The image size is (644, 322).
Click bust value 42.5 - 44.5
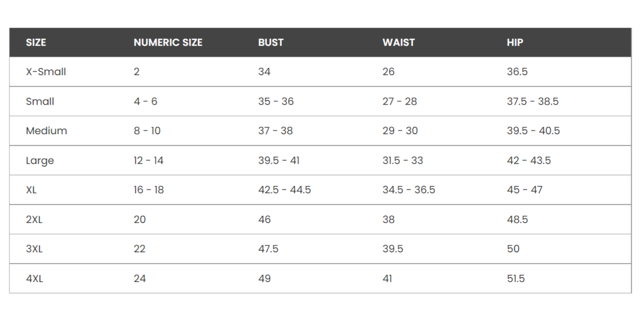284,190
